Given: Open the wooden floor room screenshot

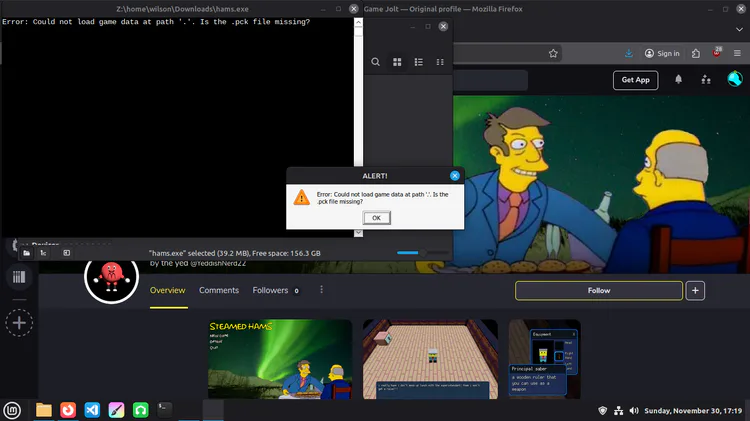Looking at the screenshot, I should coord(430,359).
